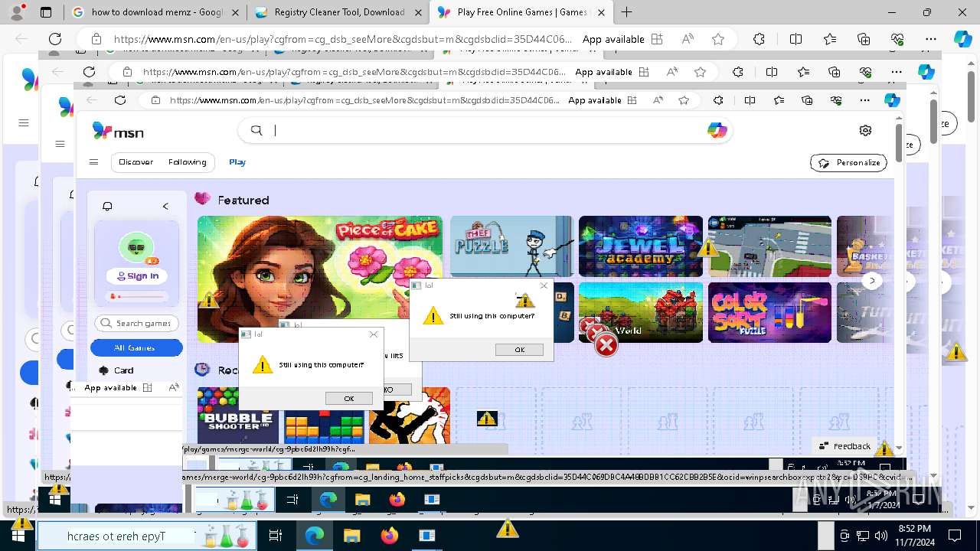Screen dimensions: 980x551
Task: View site info lock icon in outermost address bar
Action: [96, 39]
